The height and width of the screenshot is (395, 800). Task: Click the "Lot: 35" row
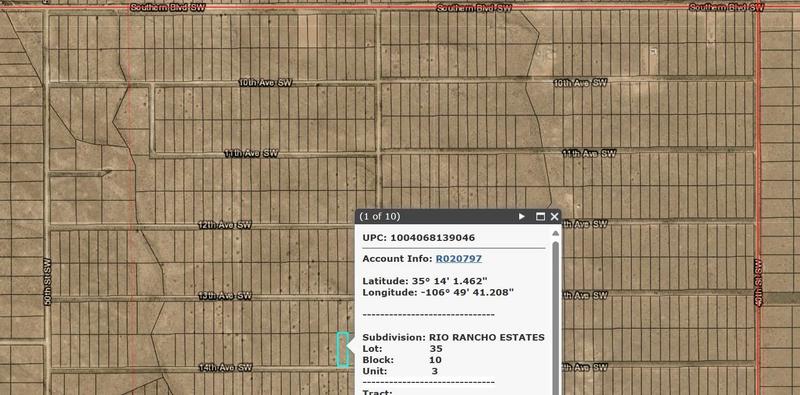pos(402,349)
